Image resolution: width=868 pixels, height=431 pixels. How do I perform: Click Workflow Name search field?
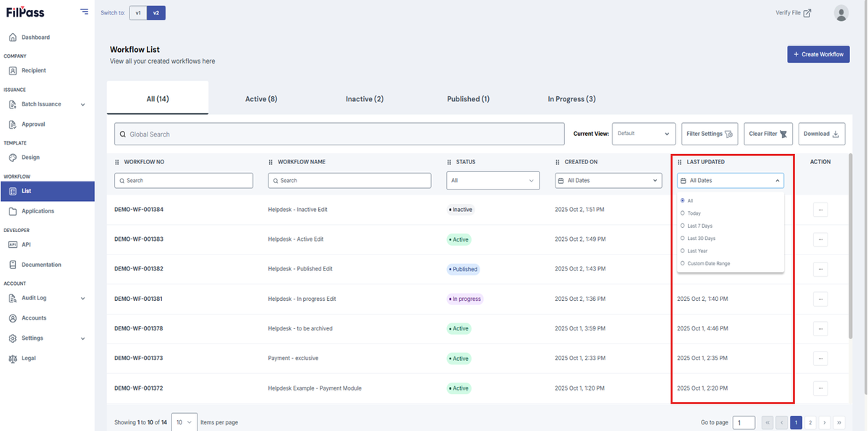[x=349, y=181]
